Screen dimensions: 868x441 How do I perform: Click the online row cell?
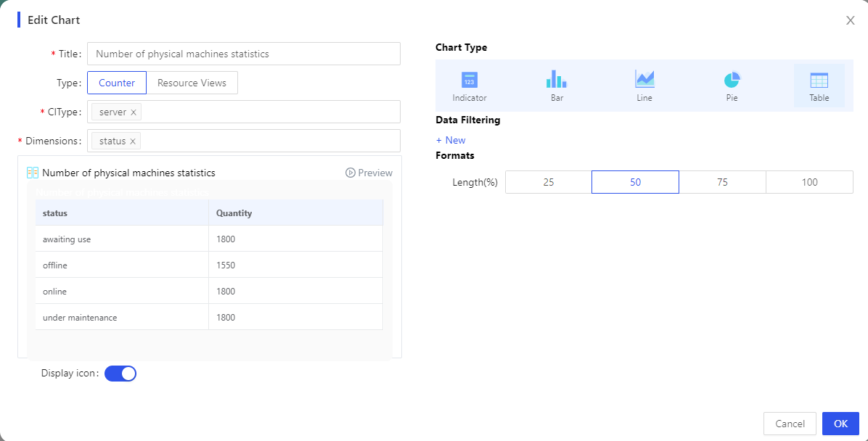[122, 291]
